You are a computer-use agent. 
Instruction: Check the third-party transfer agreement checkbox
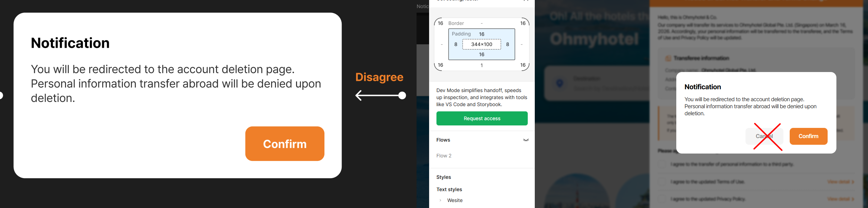click(x=662, y=164)
